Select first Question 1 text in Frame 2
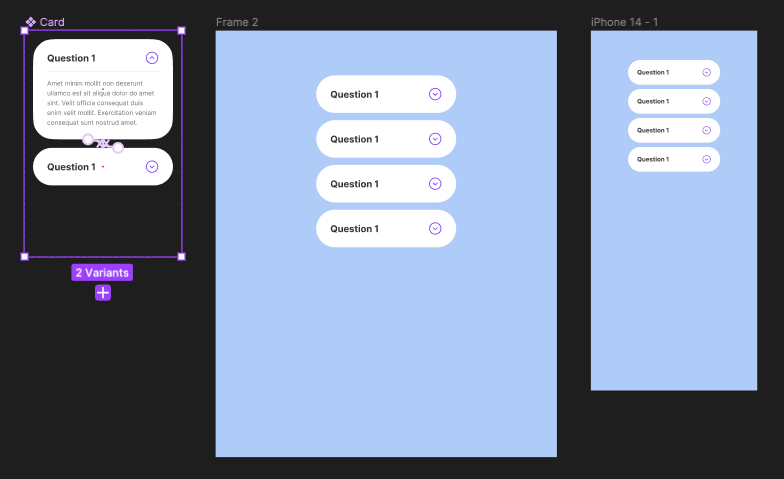Image resolution: width=784 pixels, height=479 pixels. tap(354, 94)
